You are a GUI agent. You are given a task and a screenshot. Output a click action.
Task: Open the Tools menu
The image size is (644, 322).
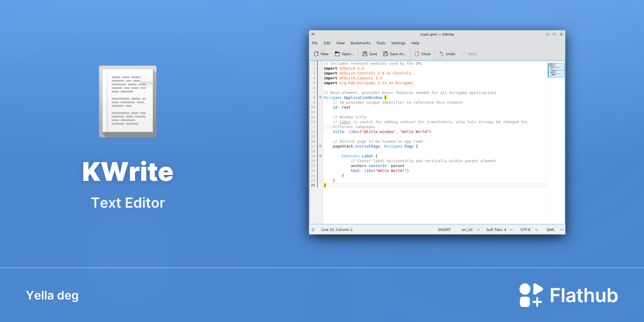380,43
